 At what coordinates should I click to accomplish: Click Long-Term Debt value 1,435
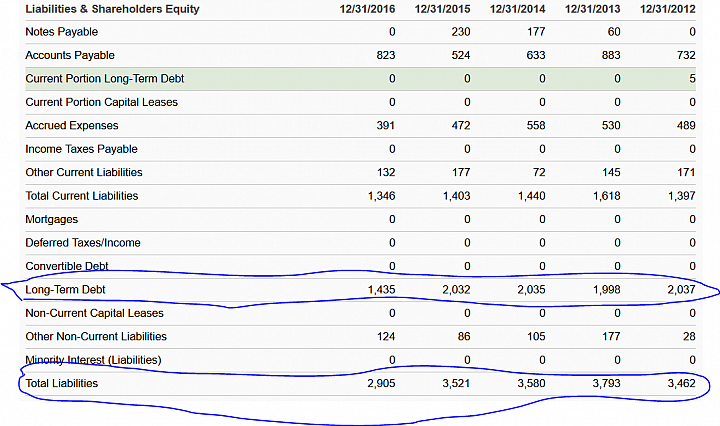(x=381, y=290)
